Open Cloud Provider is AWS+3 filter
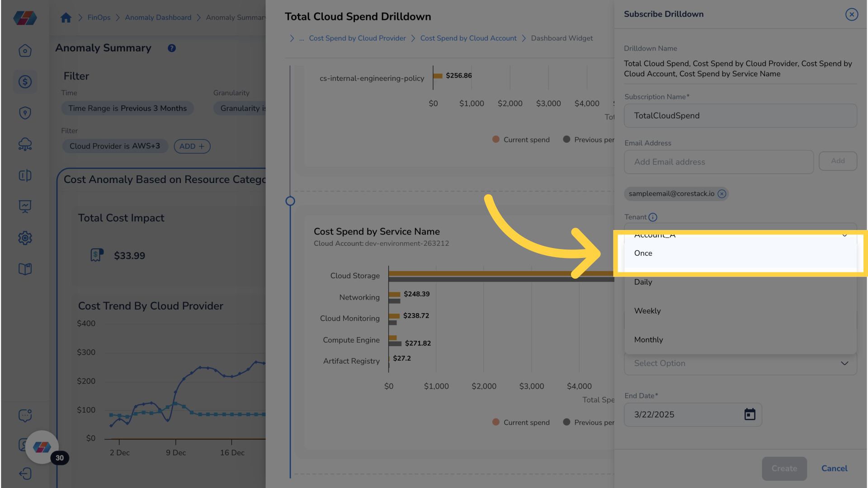 point(115,146)
